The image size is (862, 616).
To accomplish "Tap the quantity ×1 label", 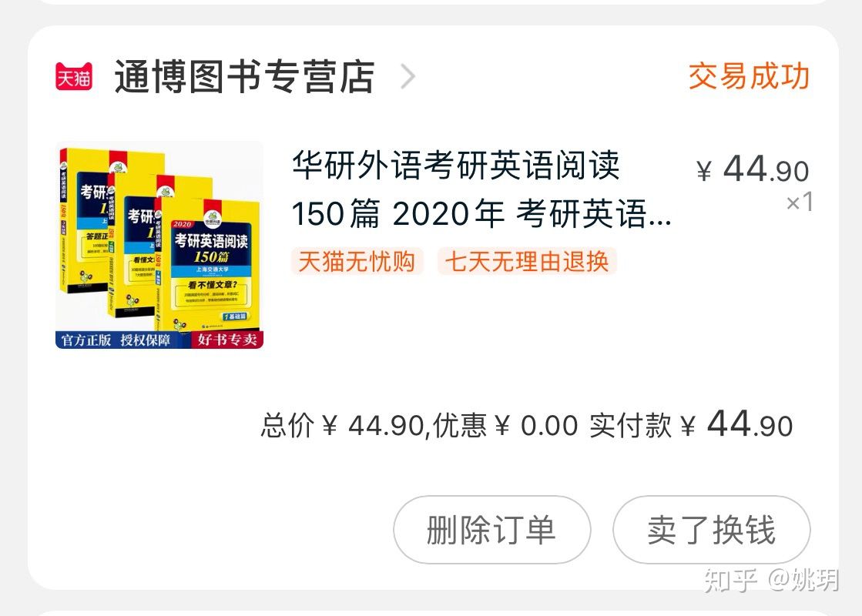I will pos(800,203).
